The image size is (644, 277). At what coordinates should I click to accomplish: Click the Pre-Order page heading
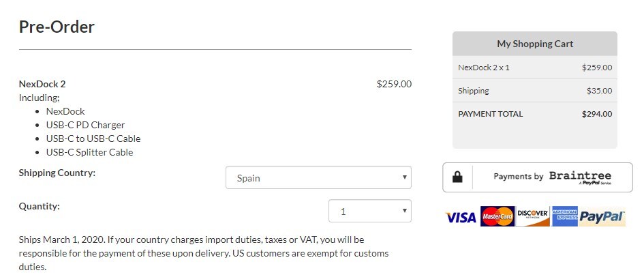tap(57, 27)
